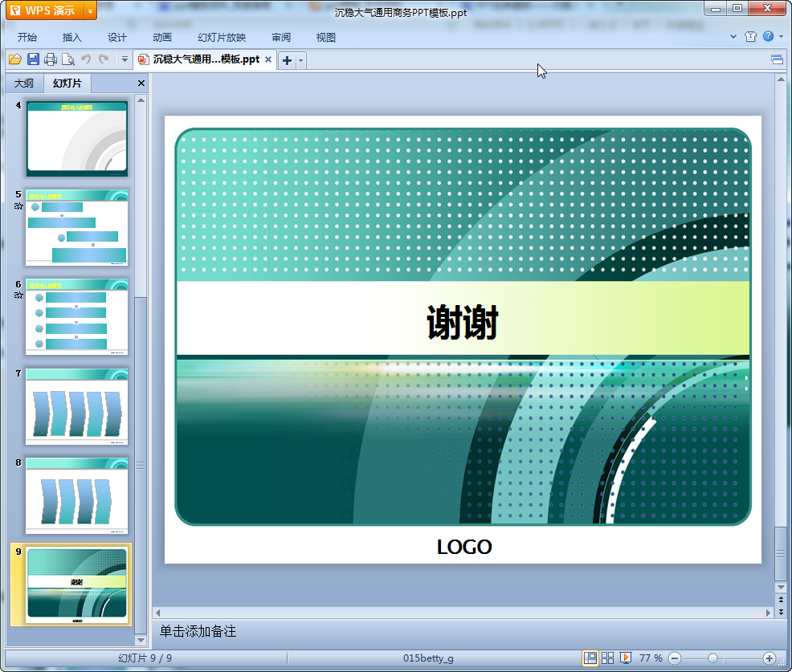The image size is (792, 672).
Task: Open the Help question mark icon
Action: pyautogui.click(x=768, y=36)
